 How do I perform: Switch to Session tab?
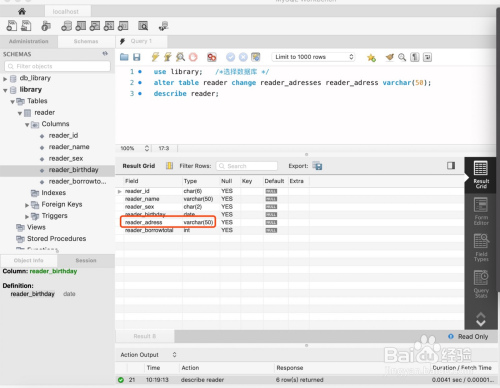[86, 260]
